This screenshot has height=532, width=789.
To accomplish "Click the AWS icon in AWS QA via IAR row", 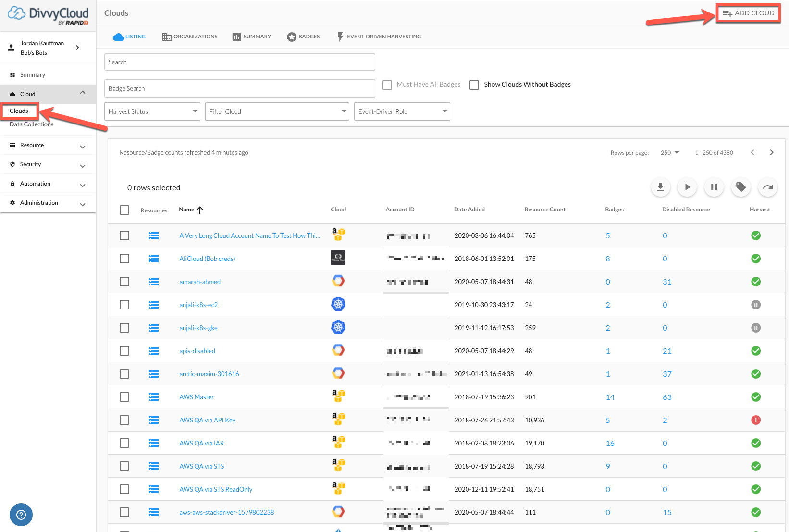I will point(338,442).
